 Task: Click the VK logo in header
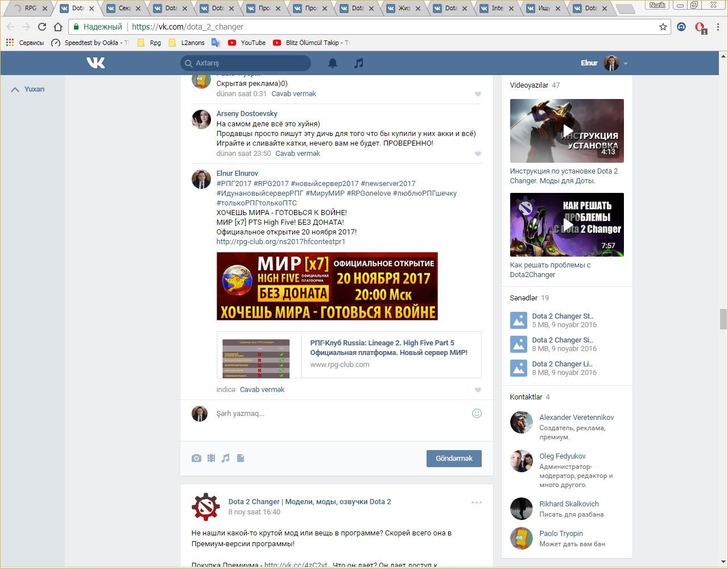[96, 63]
